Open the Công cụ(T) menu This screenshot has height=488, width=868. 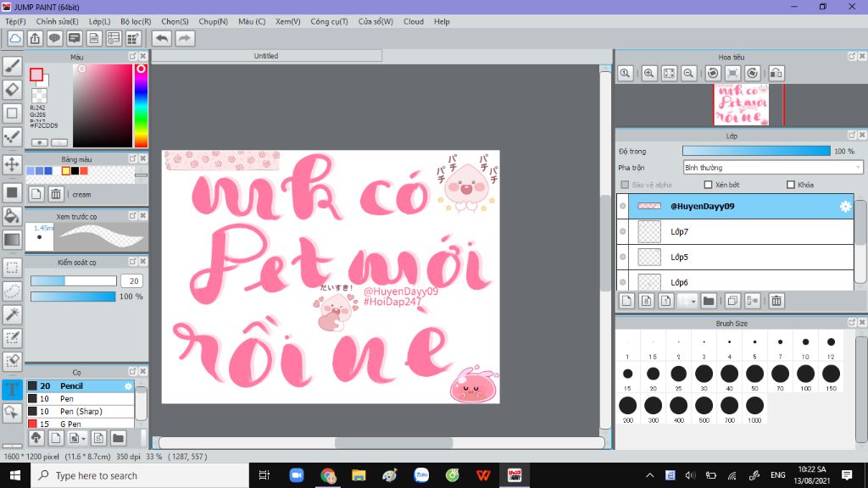pos(329,21)
